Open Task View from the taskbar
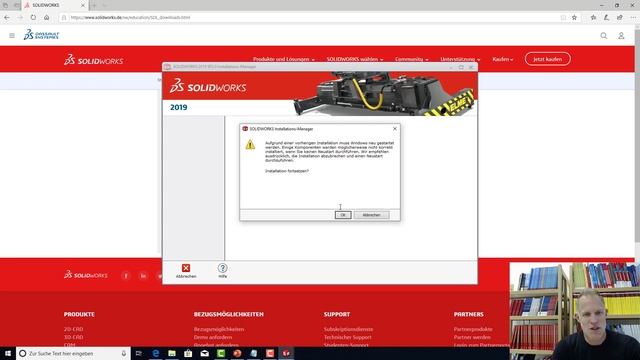 [138, 353]
